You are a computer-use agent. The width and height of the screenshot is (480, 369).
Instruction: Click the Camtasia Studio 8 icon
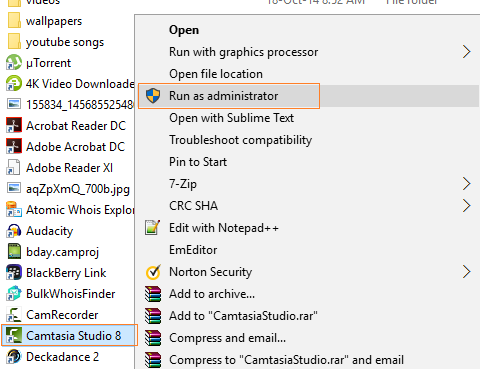14,335
